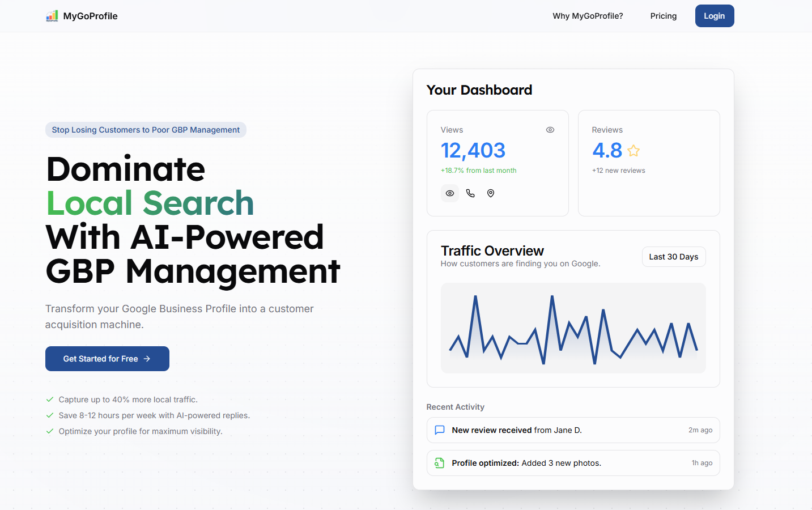Select the map pin directions icon
This screenshot has width=812, height=510.
coord(491,193)
